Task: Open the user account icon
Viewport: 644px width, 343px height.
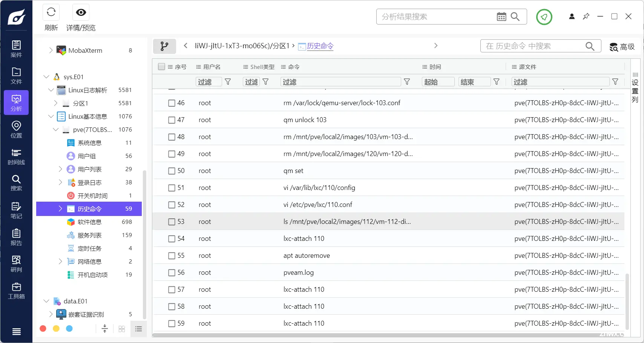Action: tap(572, 16)
